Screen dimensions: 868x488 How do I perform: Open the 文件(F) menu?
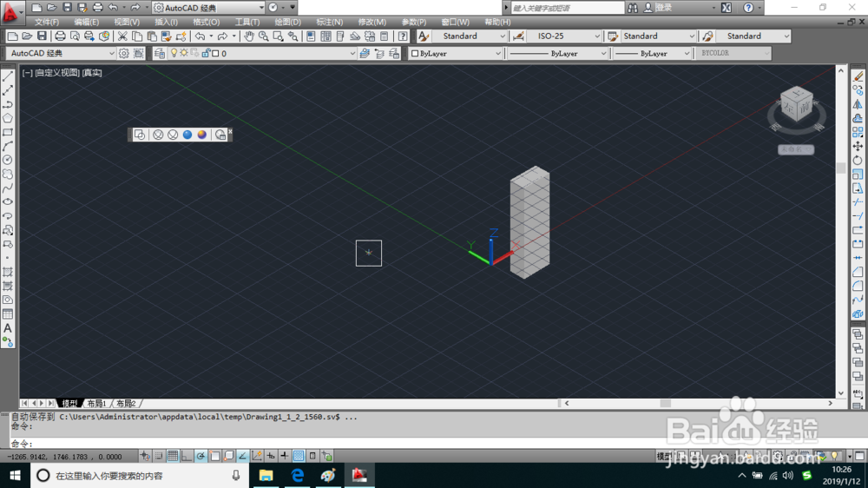coord(47,23)
